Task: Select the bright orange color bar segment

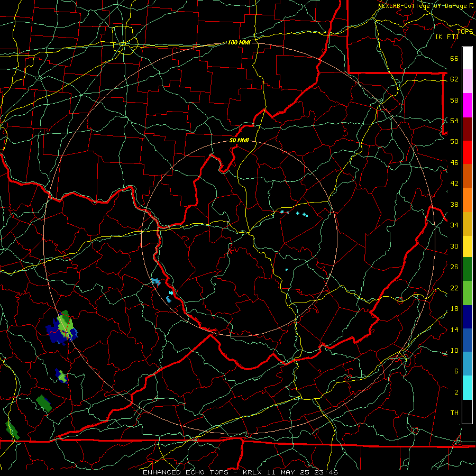Action: [467, 200]
